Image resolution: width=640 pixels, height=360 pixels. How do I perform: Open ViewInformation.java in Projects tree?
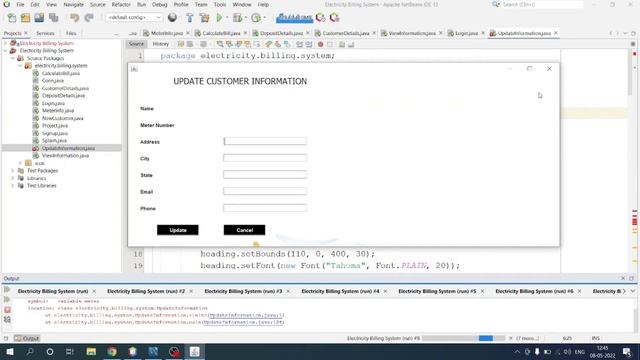[x=65, y=156]
